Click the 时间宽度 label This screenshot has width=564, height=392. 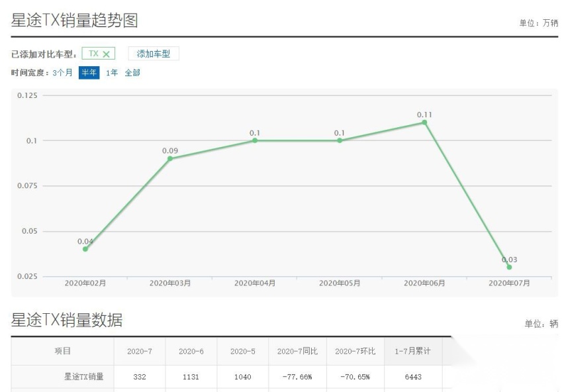click(x=30, y=73)
